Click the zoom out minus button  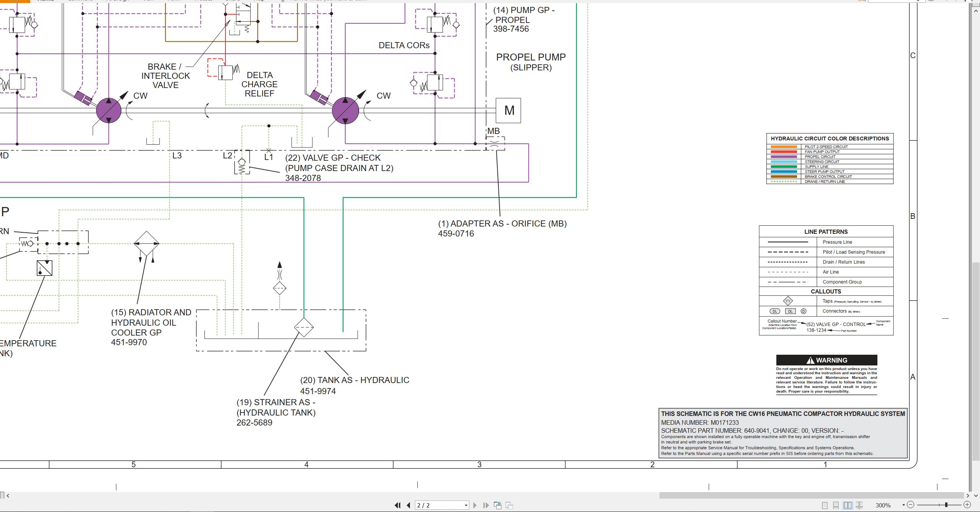911,505
